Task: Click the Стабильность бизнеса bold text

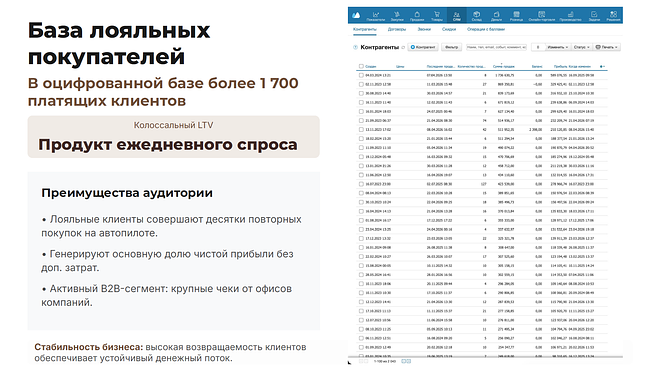Action: pyautogui.click(x=89, y=347)
